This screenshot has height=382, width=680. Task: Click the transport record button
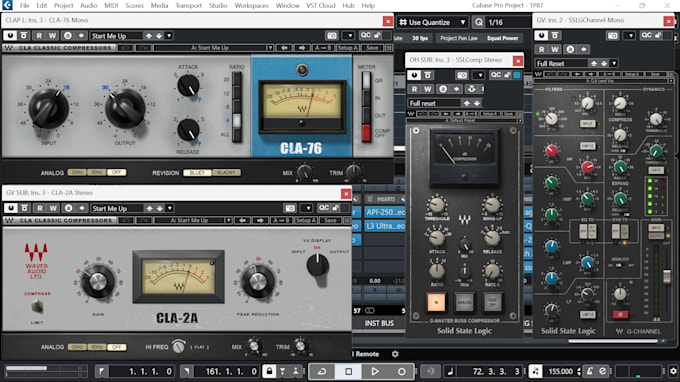[402, 372]
